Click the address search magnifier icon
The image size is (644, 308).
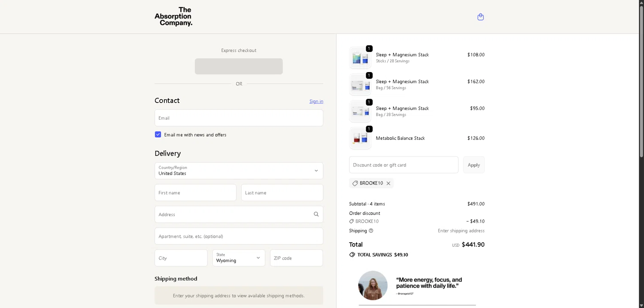(316, 214)
